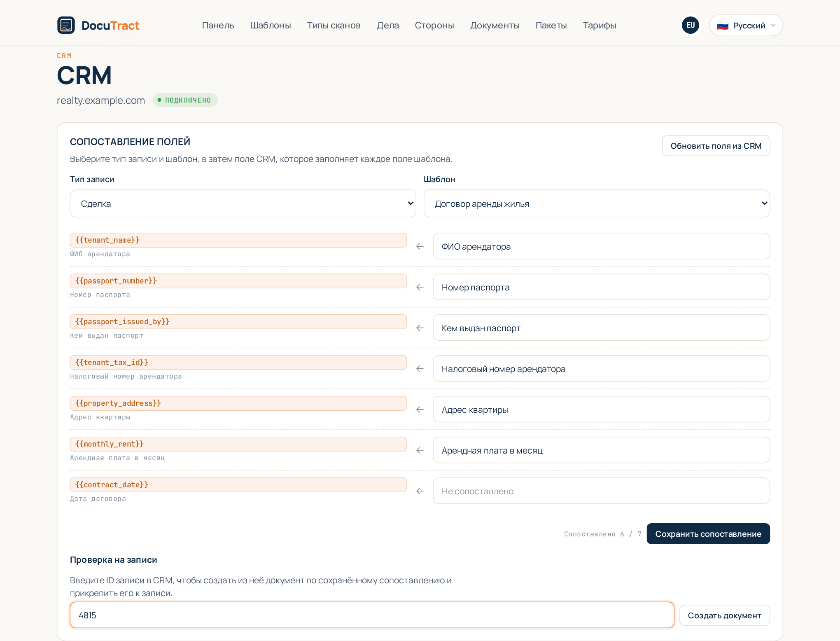840x641 pixels.
Task: Open the Арендная плата в месяц selector
Action: pos(601,450)
